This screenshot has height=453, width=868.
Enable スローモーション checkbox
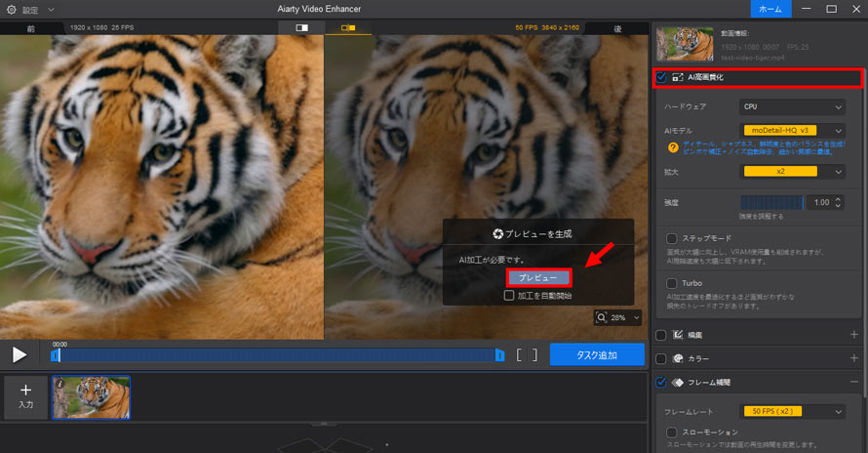pyautogui.click(x=672, y=432)
